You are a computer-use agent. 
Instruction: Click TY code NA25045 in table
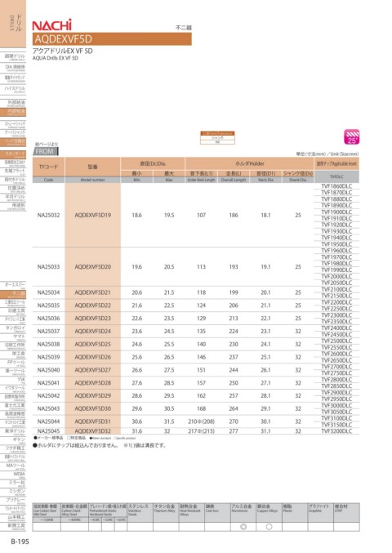pos(49,431)
